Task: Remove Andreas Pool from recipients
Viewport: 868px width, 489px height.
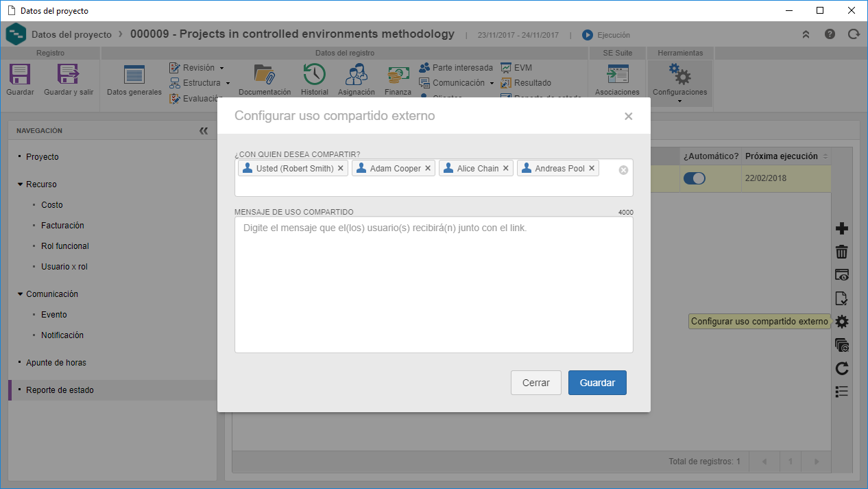Action: (592, 168)
